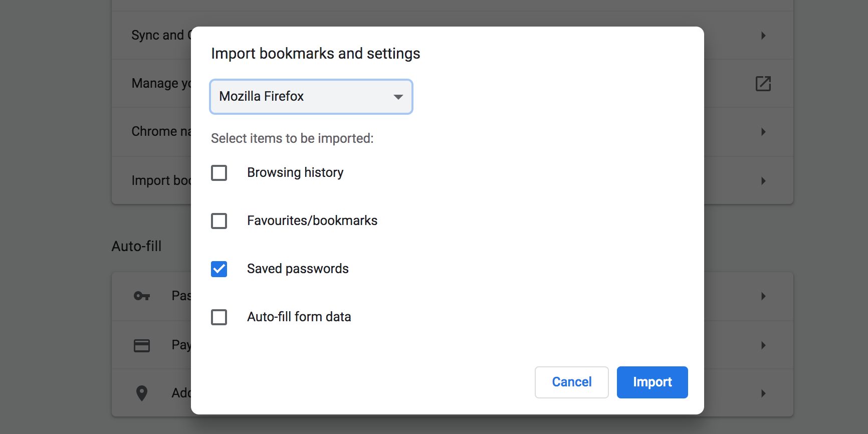
Task: Click the Import button
Action: click(x=652, y=382)
